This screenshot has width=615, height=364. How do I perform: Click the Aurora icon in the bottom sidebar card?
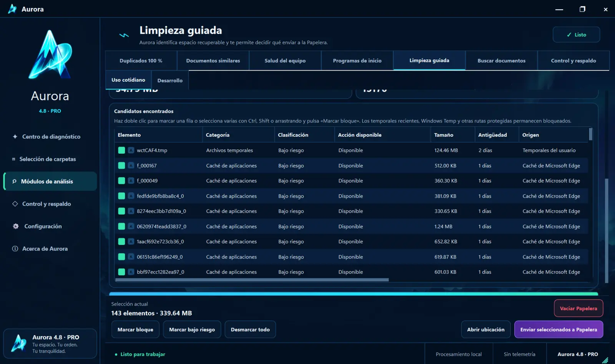click(18, 343)
